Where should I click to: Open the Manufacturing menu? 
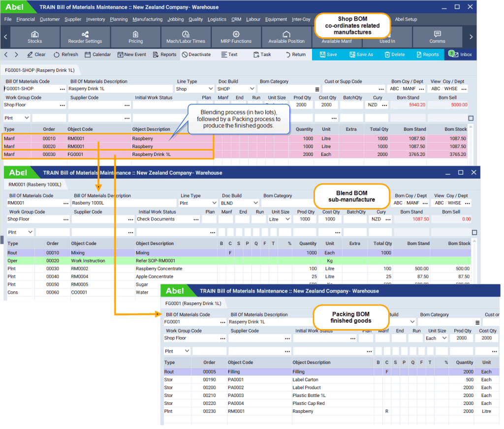[147, 20]
